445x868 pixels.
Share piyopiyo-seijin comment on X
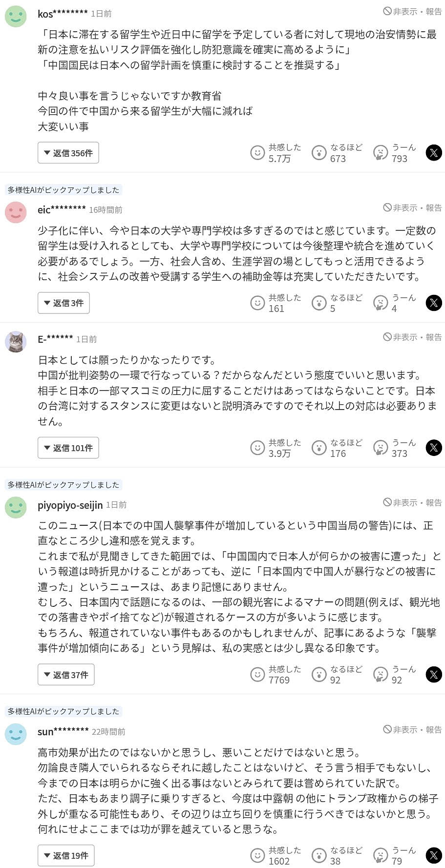point(434,675)
